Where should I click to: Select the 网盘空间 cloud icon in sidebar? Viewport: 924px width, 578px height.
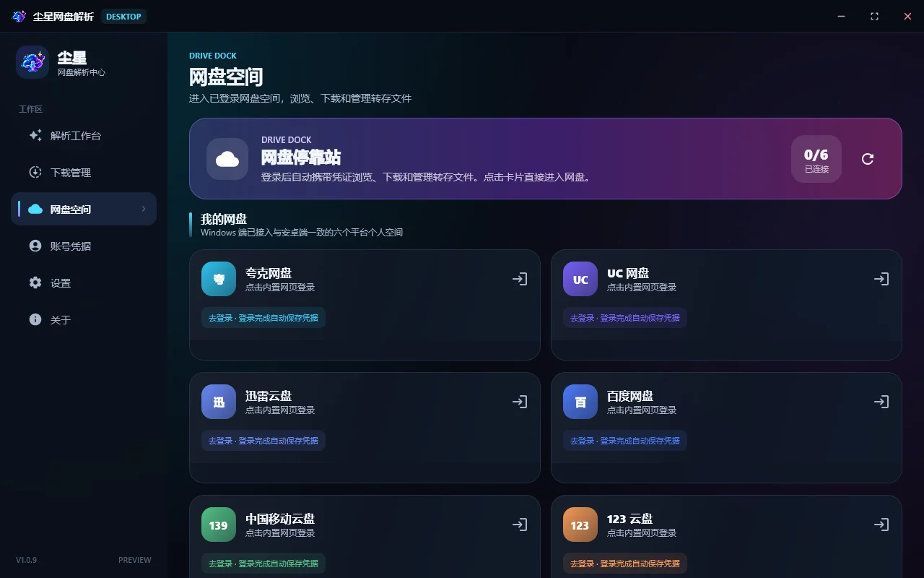pyautogui.click(x=35, y=209)
